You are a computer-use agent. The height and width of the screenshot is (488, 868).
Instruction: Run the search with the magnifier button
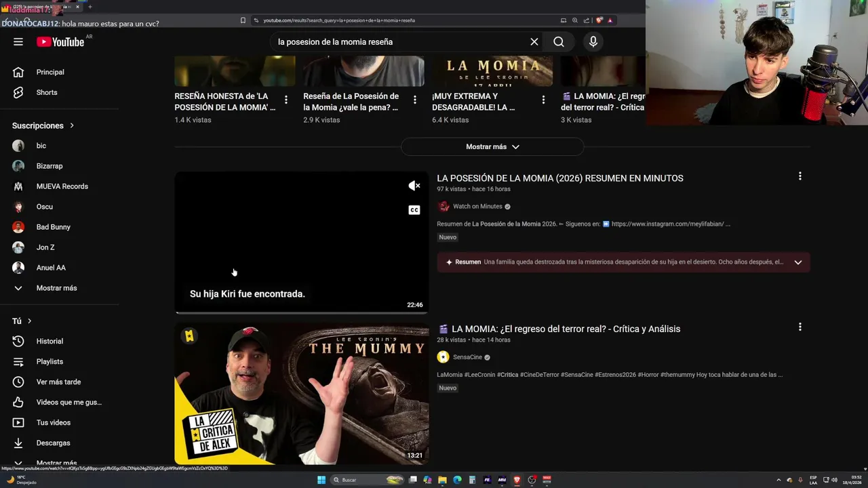click(559, 42)
